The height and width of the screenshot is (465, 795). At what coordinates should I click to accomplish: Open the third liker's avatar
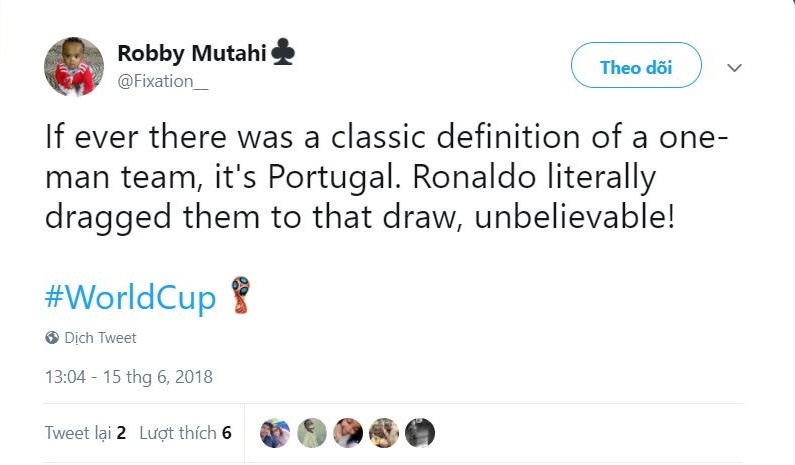[x=348, y=432]
